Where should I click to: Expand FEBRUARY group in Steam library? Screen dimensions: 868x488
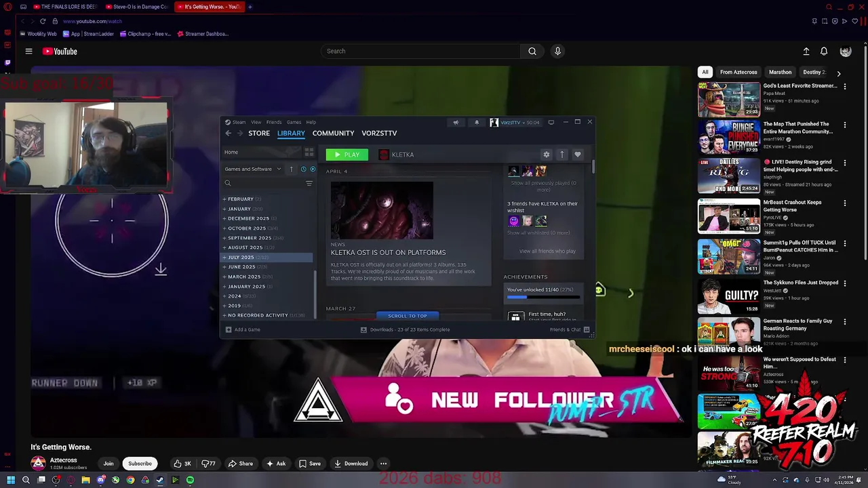(267, 199)
